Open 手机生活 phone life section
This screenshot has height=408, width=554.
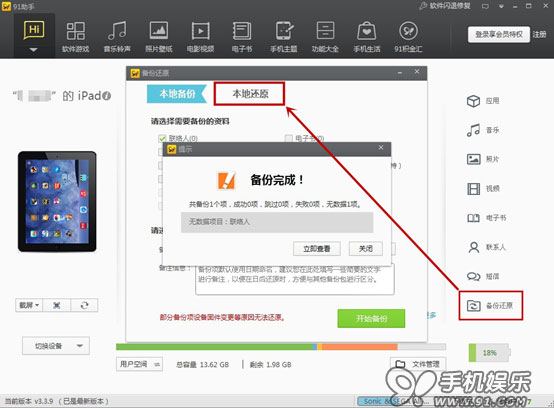(367, 37)
